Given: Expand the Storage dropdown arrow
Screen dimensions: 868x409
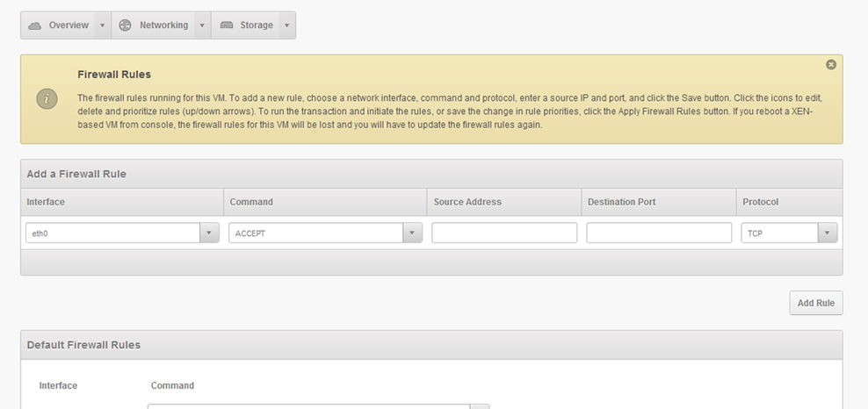Looking at the screenshot, I should point(286,25).
